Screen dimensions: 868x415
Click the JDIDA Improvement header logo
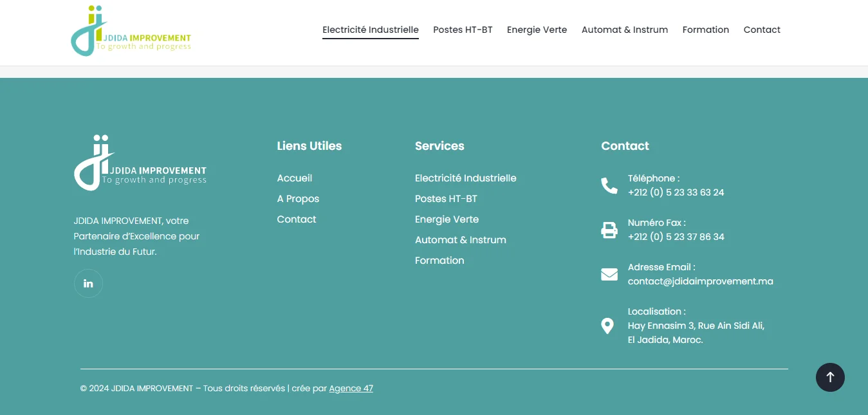(x=131, y=32)
